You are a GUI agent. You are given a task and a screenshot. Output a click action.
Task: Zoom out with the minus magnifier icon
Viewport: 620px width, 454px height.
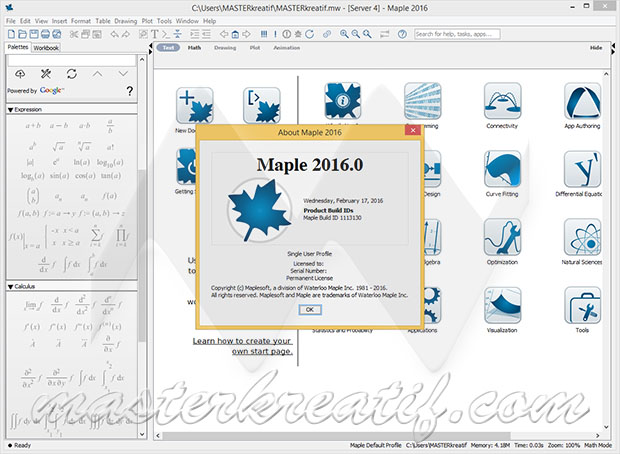tap(356, 34)
